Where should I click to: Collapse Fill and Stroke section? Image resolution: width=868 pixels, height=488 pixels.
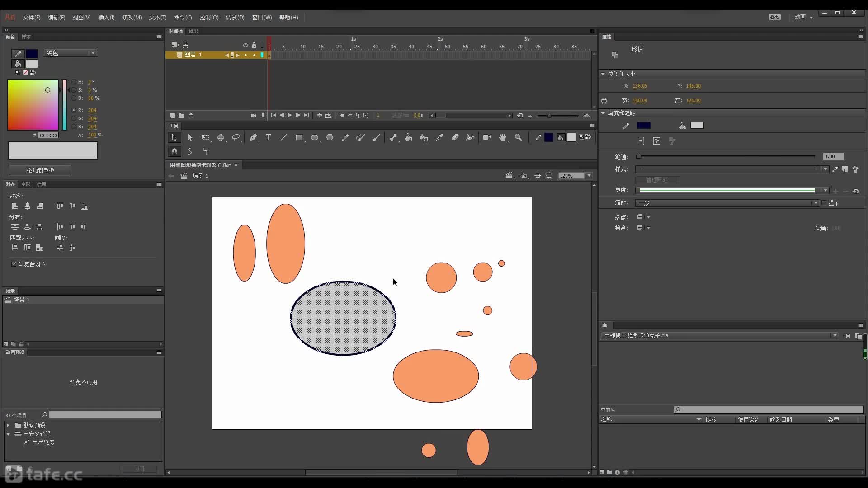click(603, 113)
